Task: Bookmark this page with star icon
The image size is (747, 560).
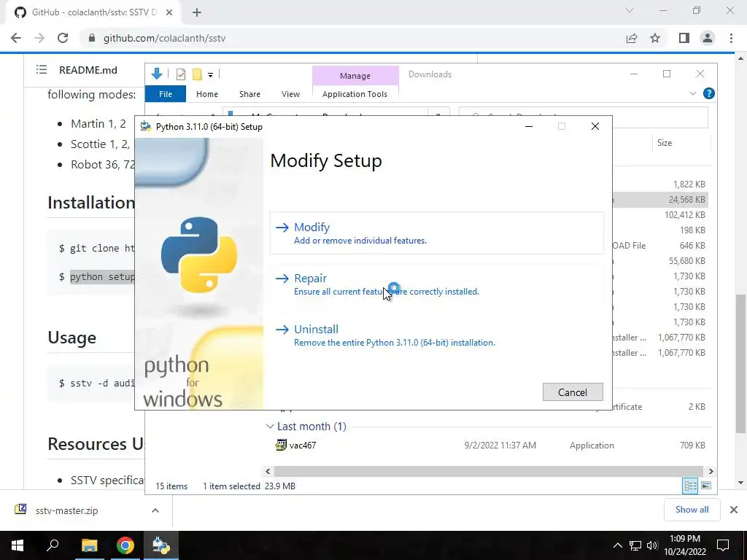Action: coord(655,38)
